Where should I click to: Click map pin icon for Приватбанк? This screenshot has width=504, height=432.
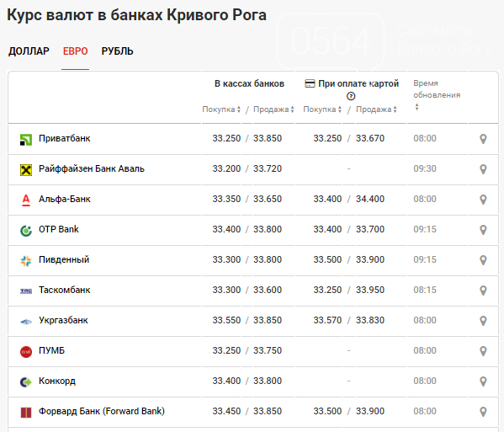[x=483, y=139]
